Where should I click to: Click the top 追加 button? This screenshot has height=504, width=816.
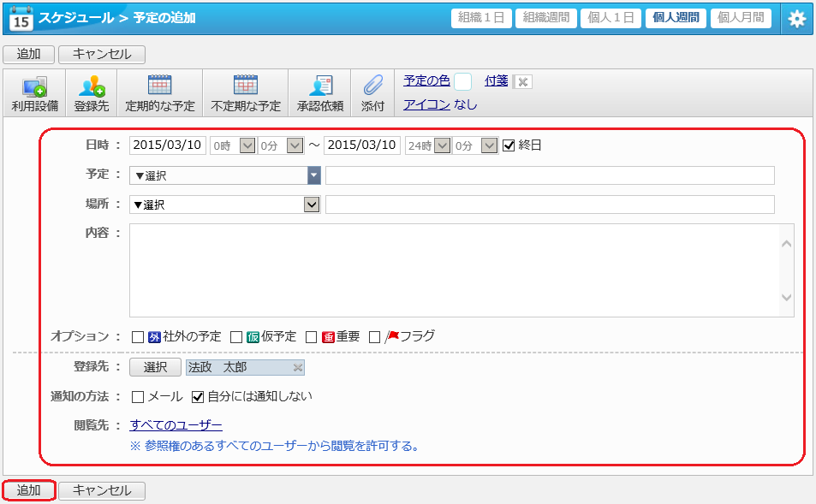(x=28, y=54)
